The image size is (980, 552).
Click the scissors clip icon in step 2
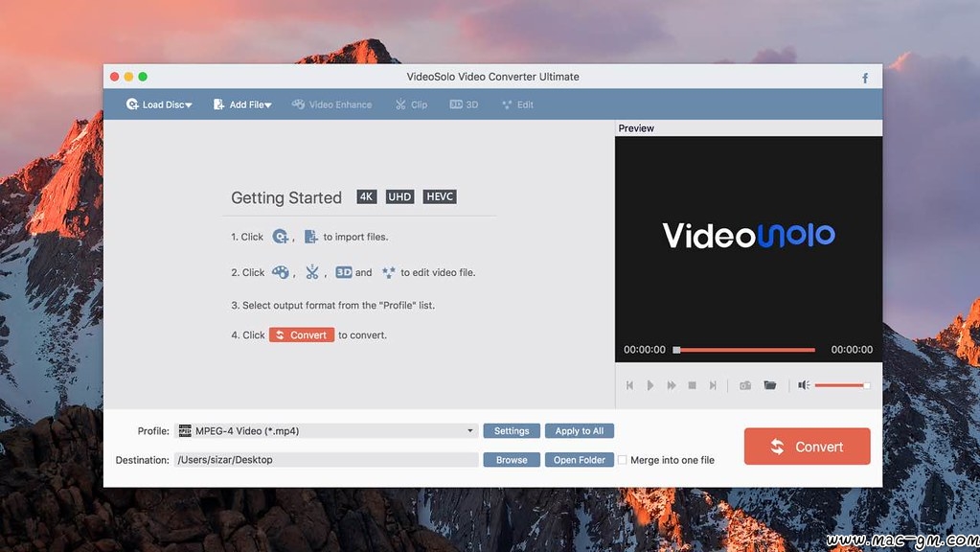[312, 272]
